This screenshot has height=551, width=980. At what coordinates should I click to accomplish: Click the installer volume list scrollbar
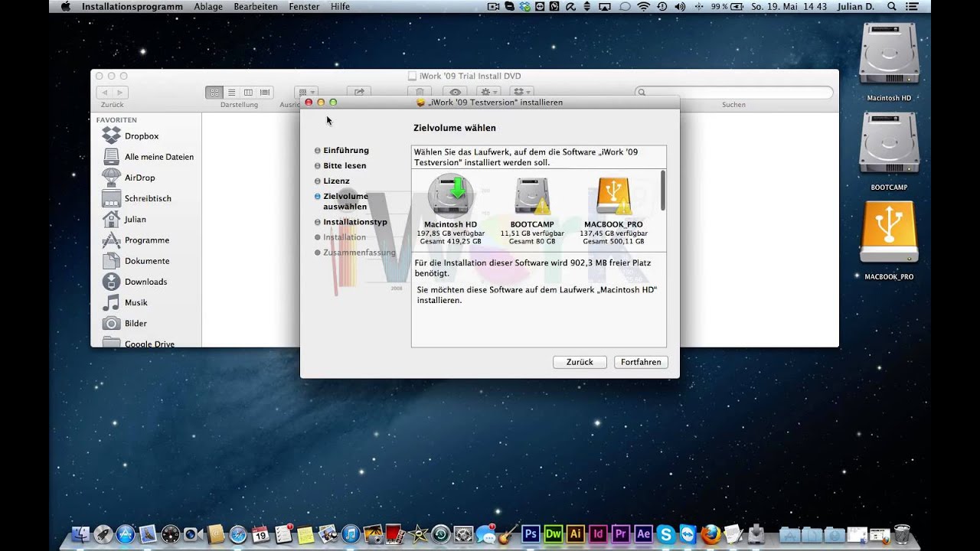[x=662, y=191]
